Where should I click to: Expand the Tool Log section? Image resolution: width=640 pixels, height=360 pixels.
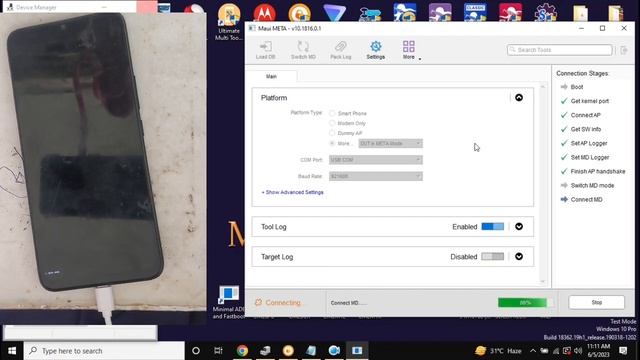[519, 227]
